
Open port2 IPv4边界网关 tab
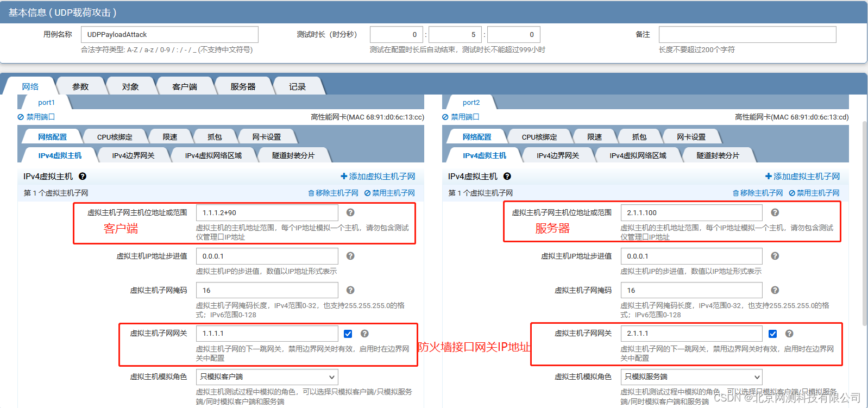(x=558, y=155)
